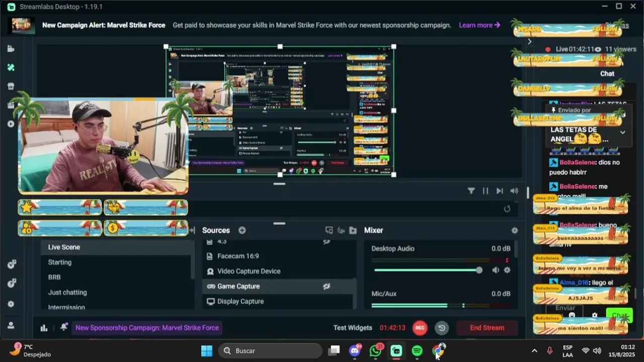Viewport: 644px width, 362px height.
Task: Expand the pinned chat message chevron
Action: (622, 132)
